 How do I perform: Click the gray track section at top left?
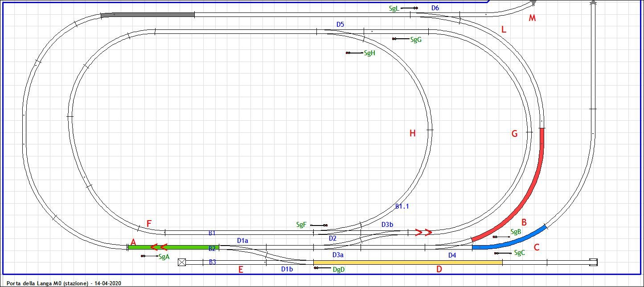coord(148,15)
